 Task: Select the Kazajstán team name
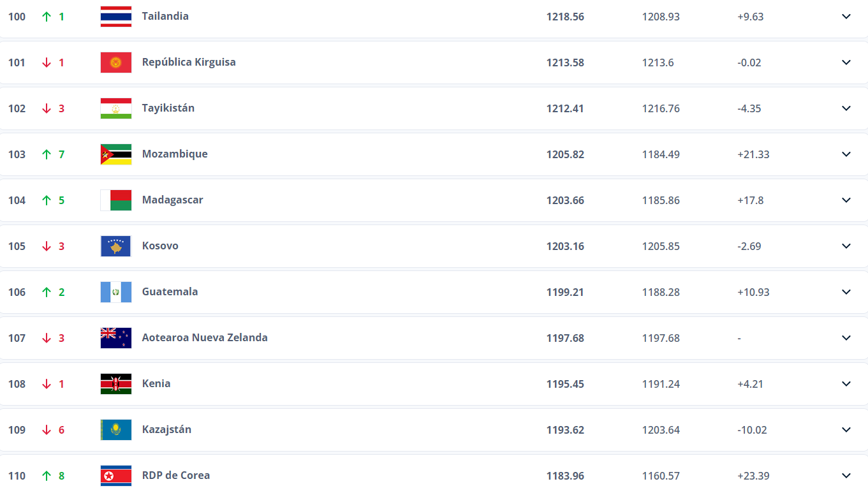click(x=166, y=429)
